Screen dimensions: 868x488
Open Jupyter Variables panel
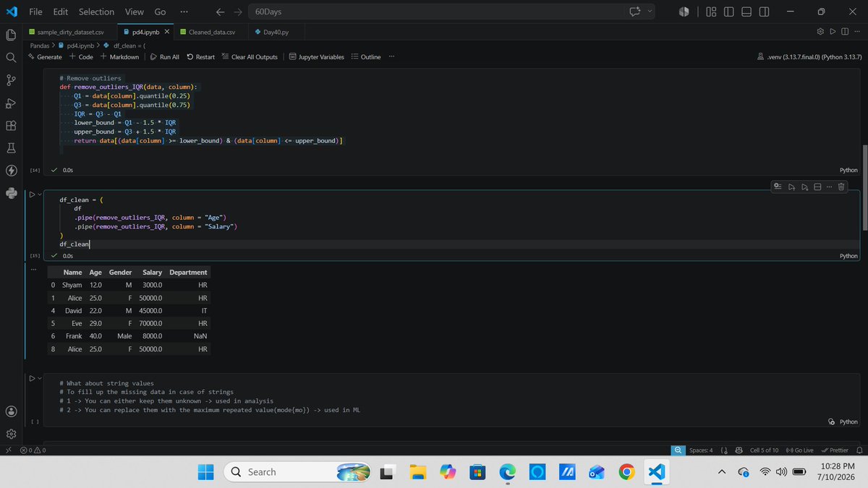(316, 57)
